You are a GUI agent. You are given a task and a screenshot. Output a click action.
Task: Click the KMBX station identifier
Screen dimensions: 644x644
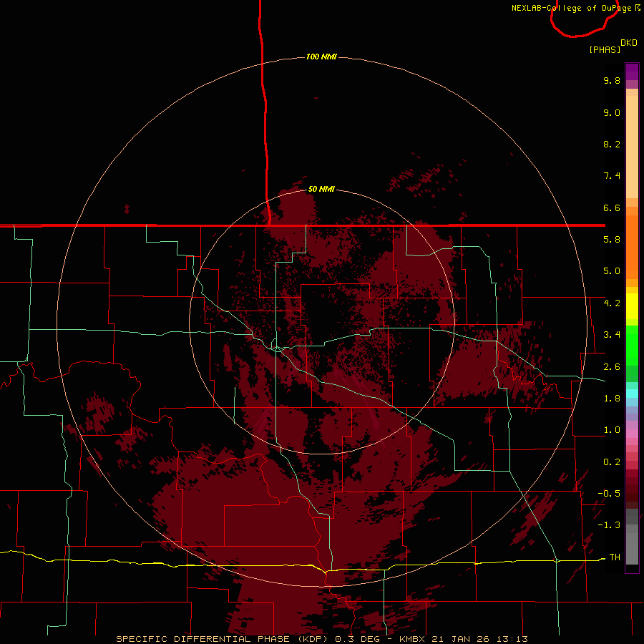click(x=412, y=639)
